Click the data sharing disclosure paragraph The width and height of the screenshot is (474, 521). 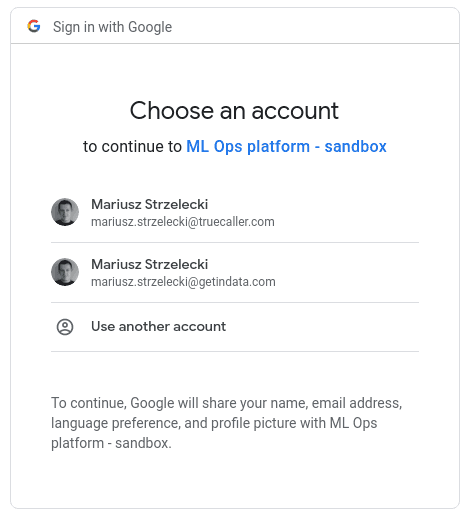point(227,423)
